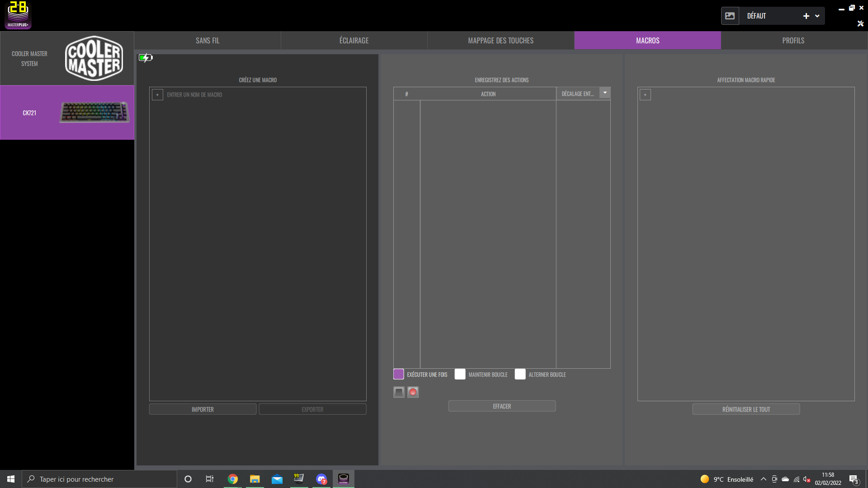The height and width of the screenshot is (488, 868).
Task: Click the profile image icon beside Défaut
Action: (x=730, y=16)
